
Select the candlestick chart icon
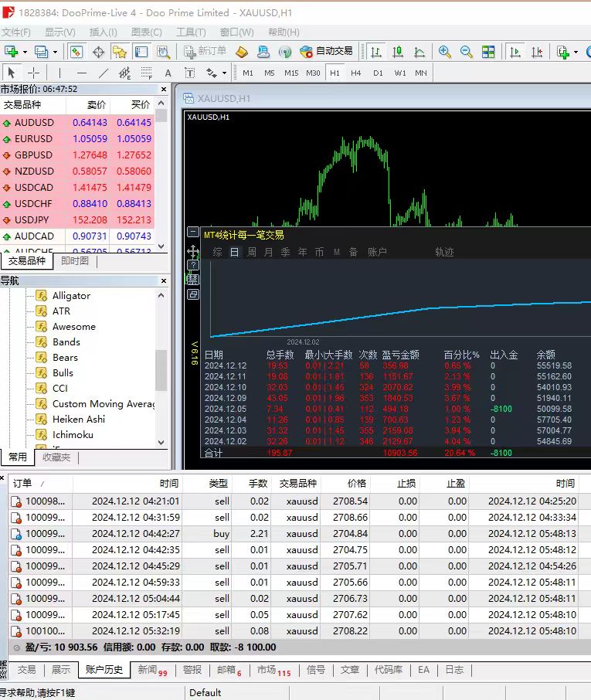pyautogui.click(x=398, y=52)
